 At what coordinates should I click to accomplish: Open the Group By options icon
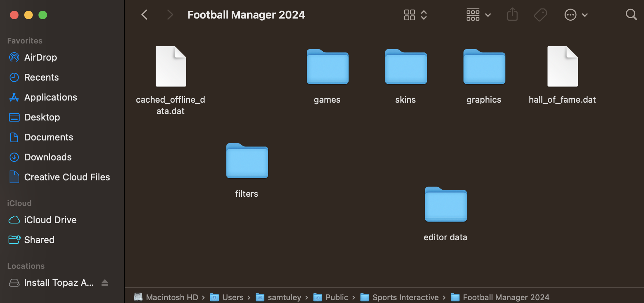pyautogui.click(x=473, y=15)
